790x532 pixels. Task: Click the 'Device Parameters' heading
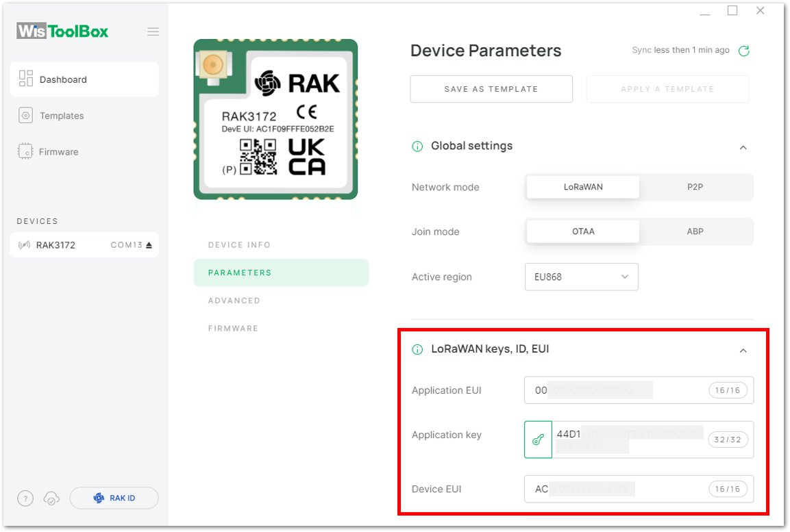pyautogui.click(x=486, y=51)
